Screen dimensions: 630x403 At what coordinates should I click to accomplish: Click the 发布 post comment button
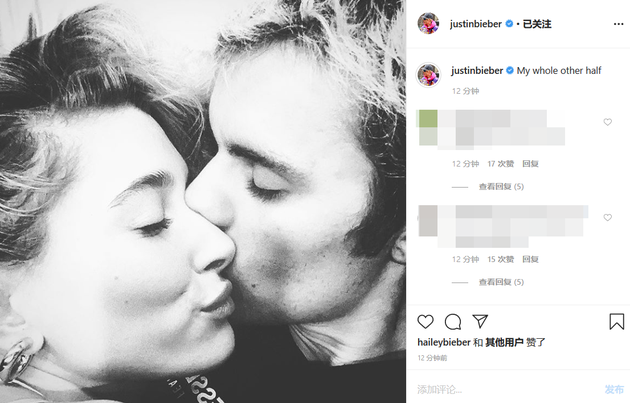(614, 389)
